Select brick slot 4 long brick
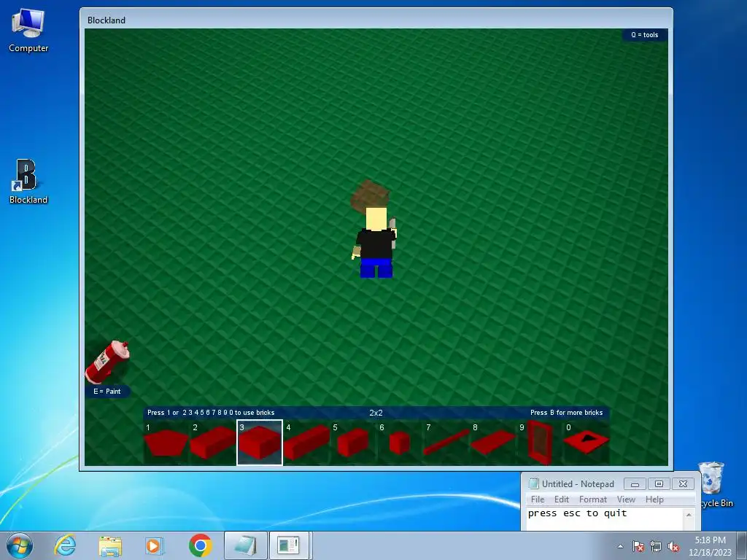Viewport: 747px width, 560px height. (306, 443)
